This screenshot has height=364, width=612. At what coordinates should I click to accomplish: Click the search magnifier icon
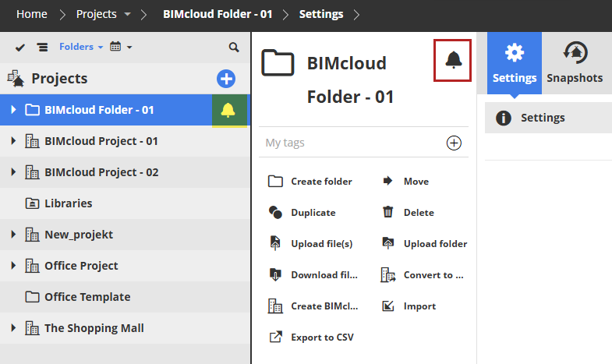pos(234,48)
